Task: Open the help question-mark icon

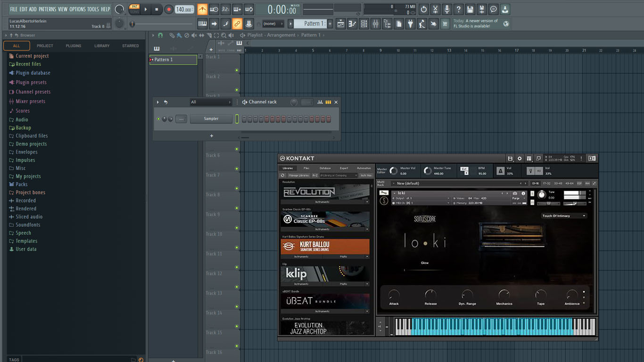Action: pos(458,9)
